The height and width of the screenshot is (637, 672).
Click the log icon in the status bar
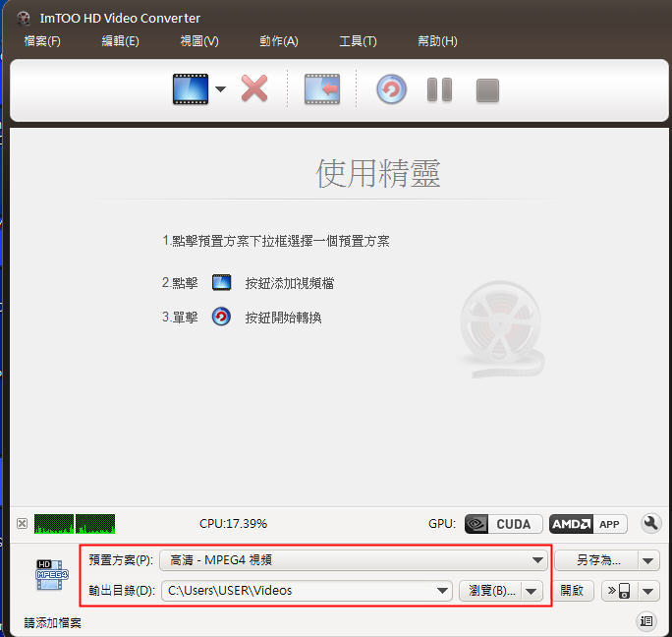[646, 620]
